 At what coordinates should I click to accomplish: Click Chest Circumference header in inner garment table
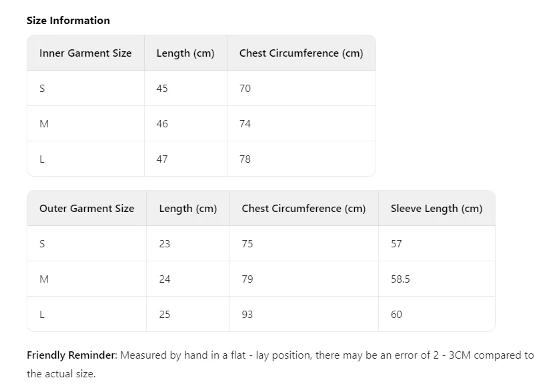coord(301,53)
